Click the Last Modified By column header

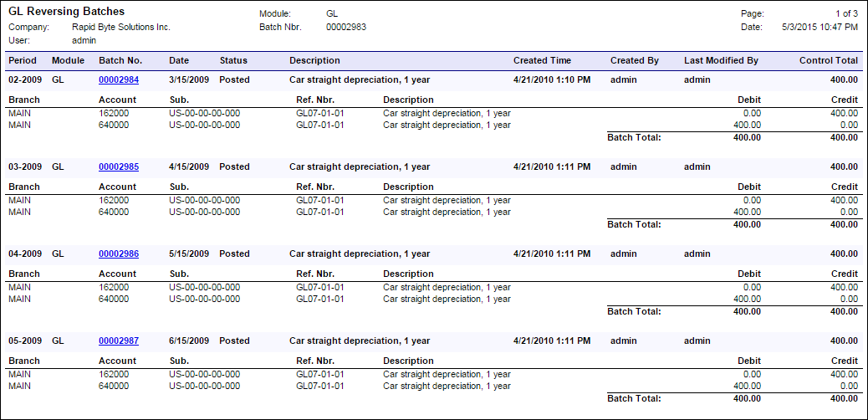click(x=721, y=60)
